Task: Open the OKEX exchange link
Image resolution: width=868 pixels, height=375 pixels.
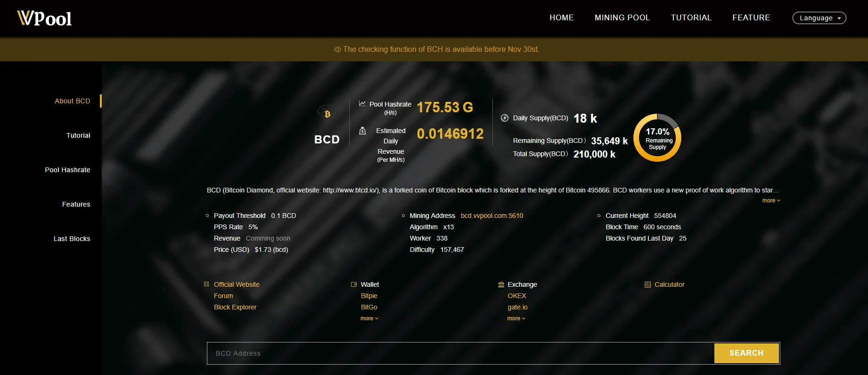Action: coord(517,296)
